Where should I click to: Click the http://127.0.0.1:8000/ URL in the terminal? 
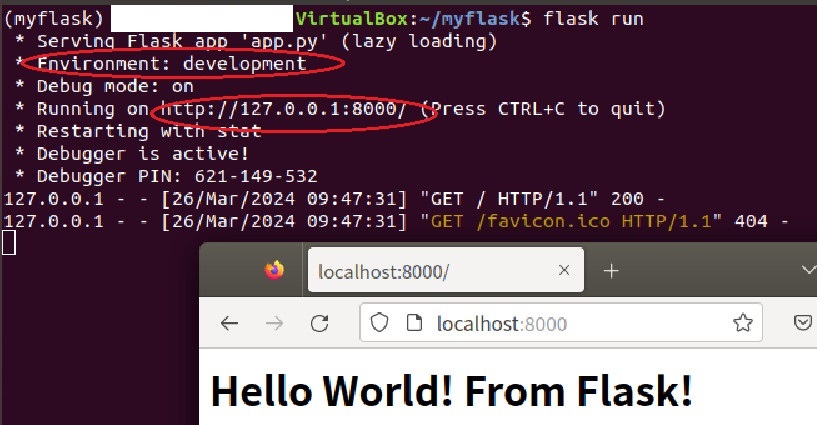[282, 108]
